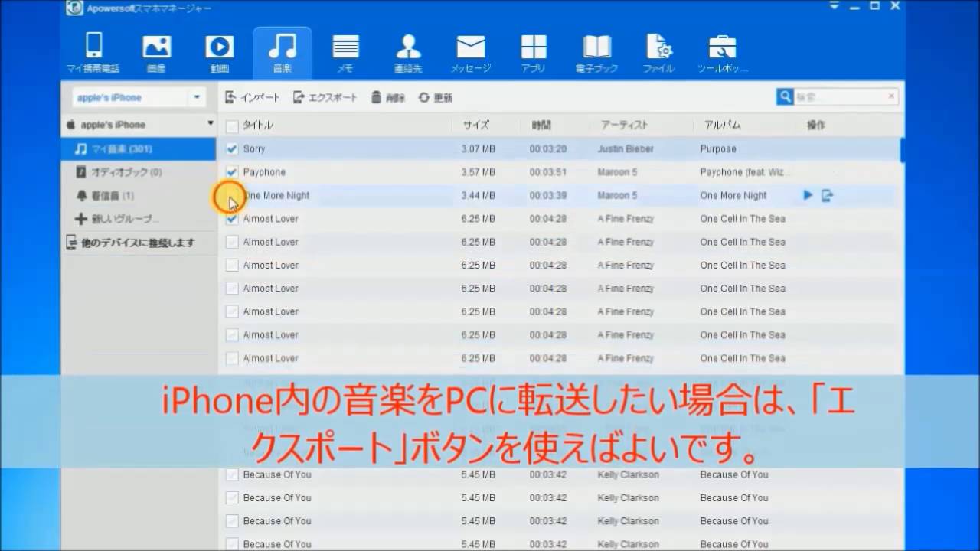Select My Music (マイ音楽) in sidebar

(139, 148)
